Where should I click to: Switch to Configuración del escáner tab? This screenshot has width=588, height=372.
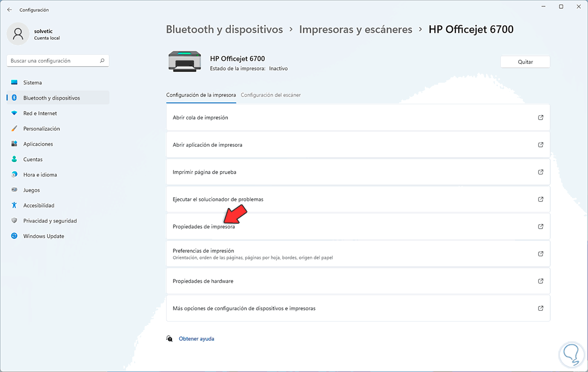tap(270, 95)
